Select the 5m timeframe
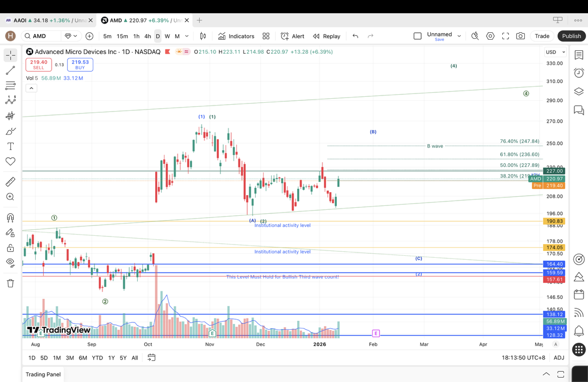The height and width of the screenshot is (382, 588). (107, 36)
